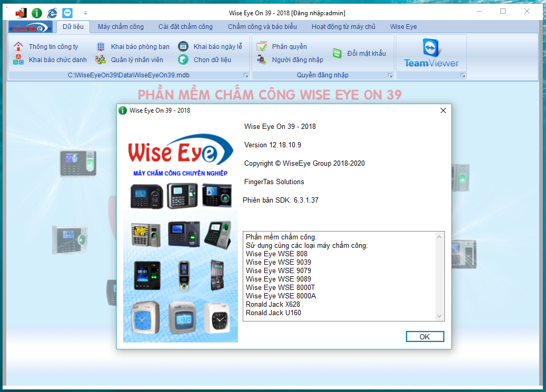Expand the quick access toolbar dropdown arrow
The width and height of the screenshot is (546, 392).
pyautogui.click(x=85, y=13)
